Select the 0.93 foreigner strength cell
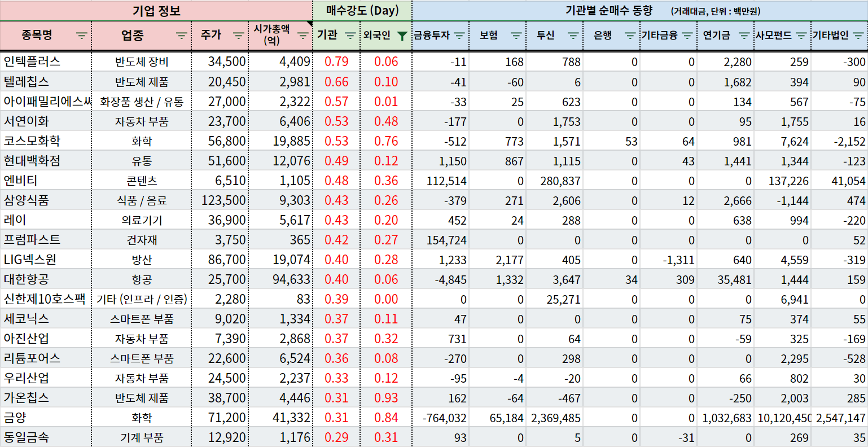This screenshot has width=868, height=447. (x=386, y=398)
